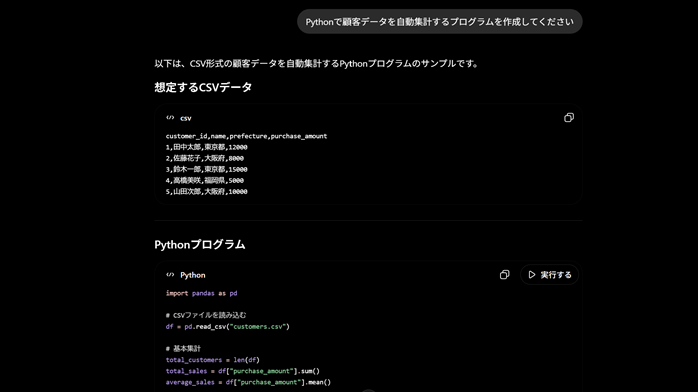Screen dimensions: 698x392
Task: Click the csv language label
Action: point(186,118)
